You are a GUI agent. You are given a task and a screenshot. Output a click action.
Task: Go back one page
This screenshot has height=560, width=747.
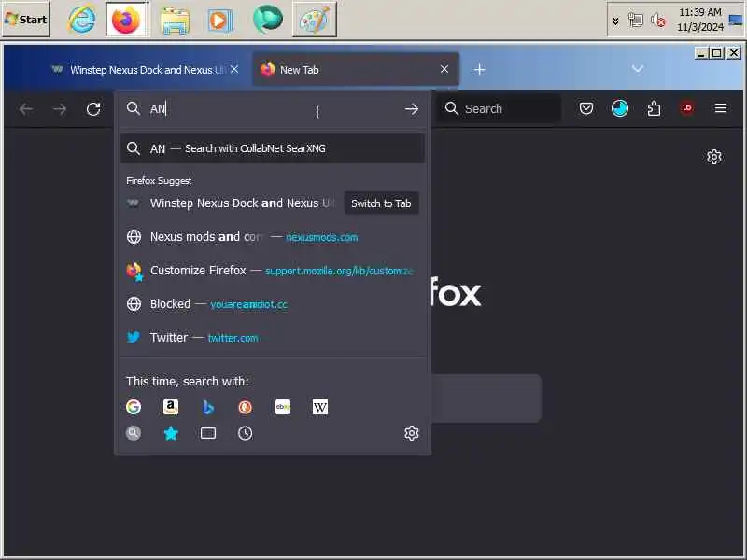[26, 109]
